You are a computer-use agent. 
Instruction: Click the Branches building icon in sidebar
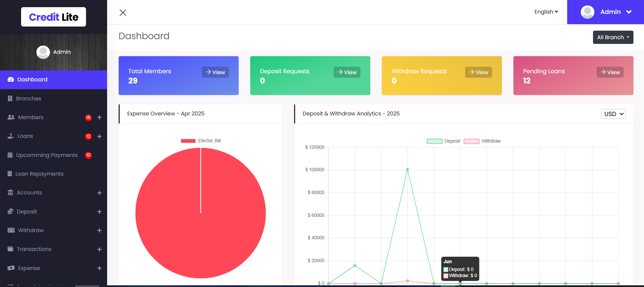click(x=10, y=98)
